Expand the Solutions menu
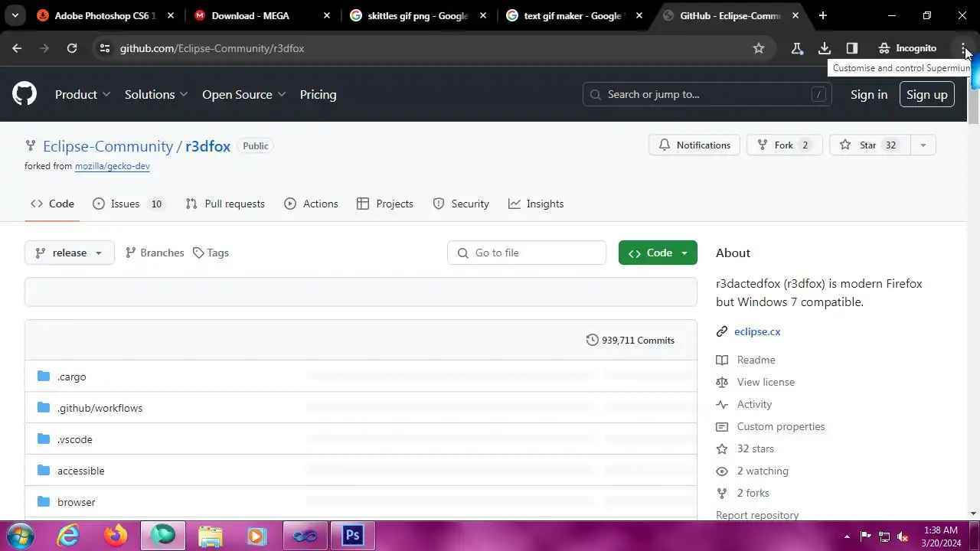Screen dimensions: 980x551 click(156, 94)
